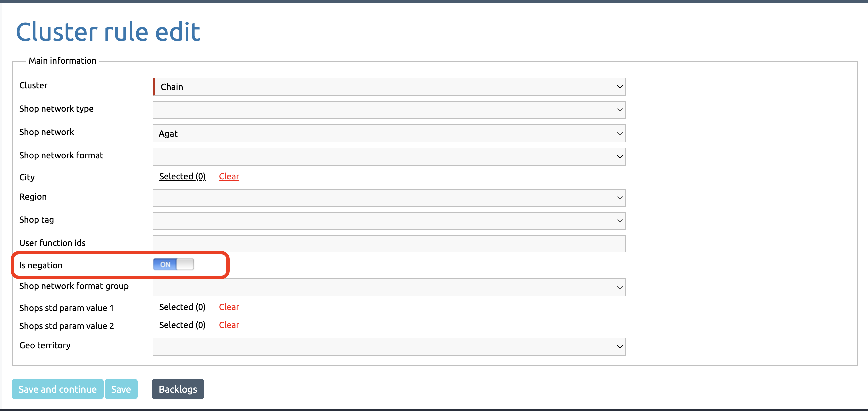Toggle the Is negation switch

173,264
